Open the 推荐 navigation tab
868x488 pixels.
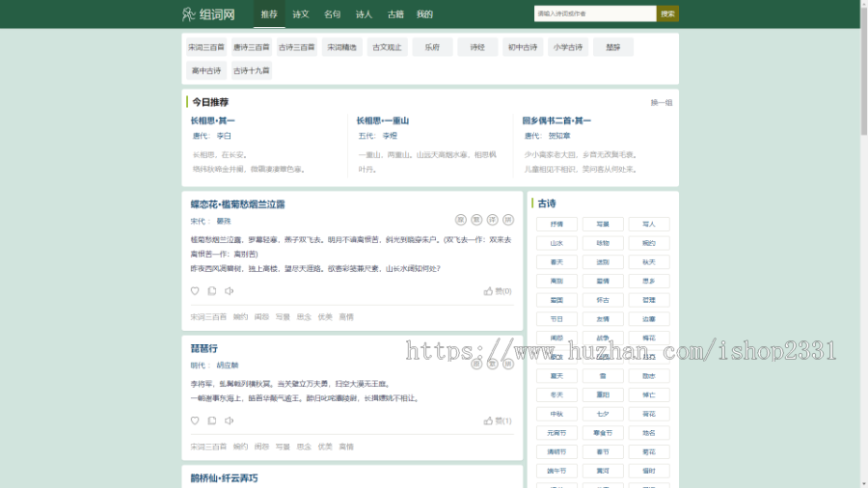(269, 14)
